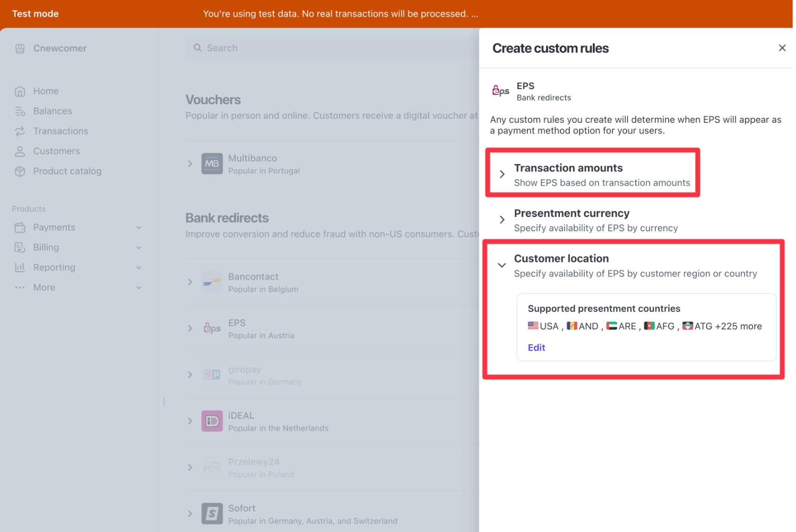Click the Multibanco MB logo
The width and height of the screenshot is (796, 532).
tap(212, 164)
